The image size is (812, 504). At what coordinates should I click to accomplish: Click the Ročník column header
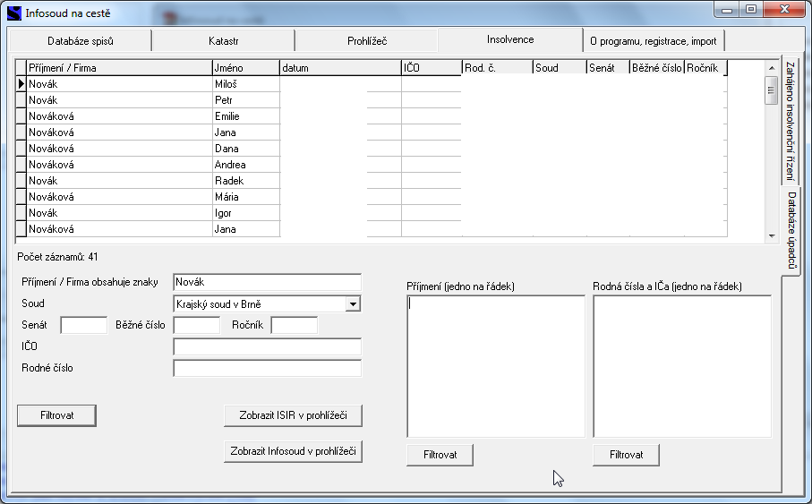tap(705, 68)
